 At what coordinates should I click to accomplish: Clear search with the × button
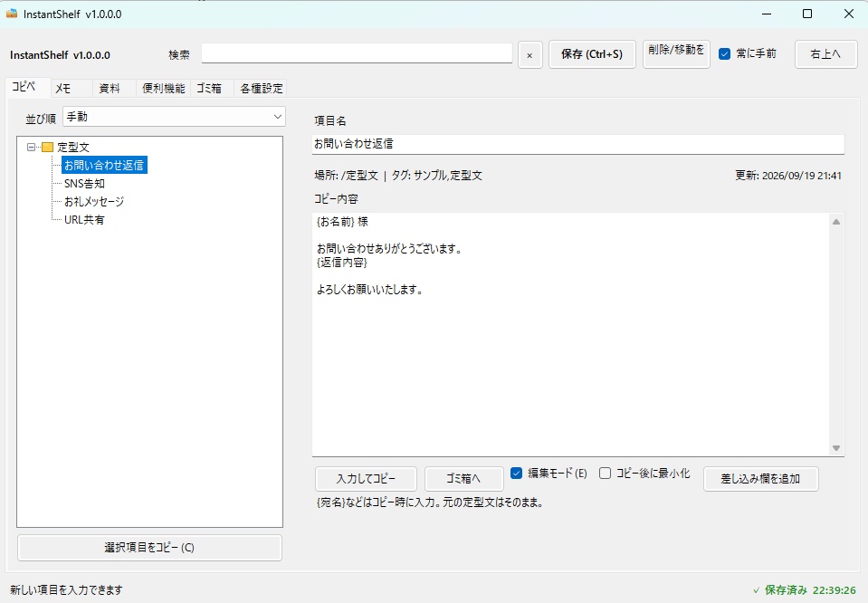[529, 55]
